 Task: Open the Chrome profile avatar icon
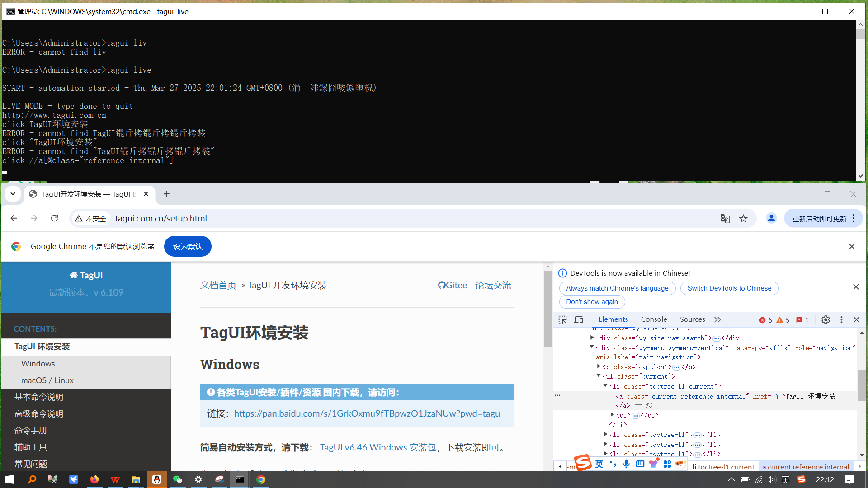tap(771, 219)
